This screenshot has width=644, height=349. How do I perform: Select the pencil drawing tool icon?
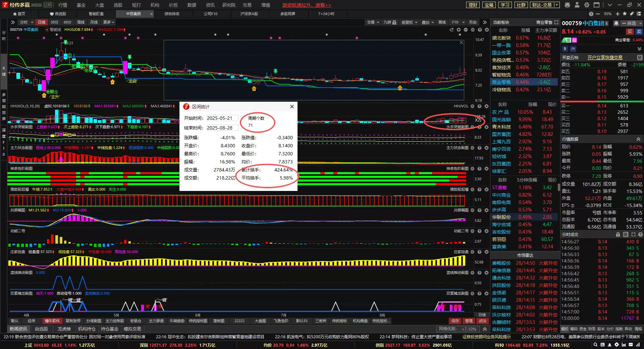click(x=632, y=14)
